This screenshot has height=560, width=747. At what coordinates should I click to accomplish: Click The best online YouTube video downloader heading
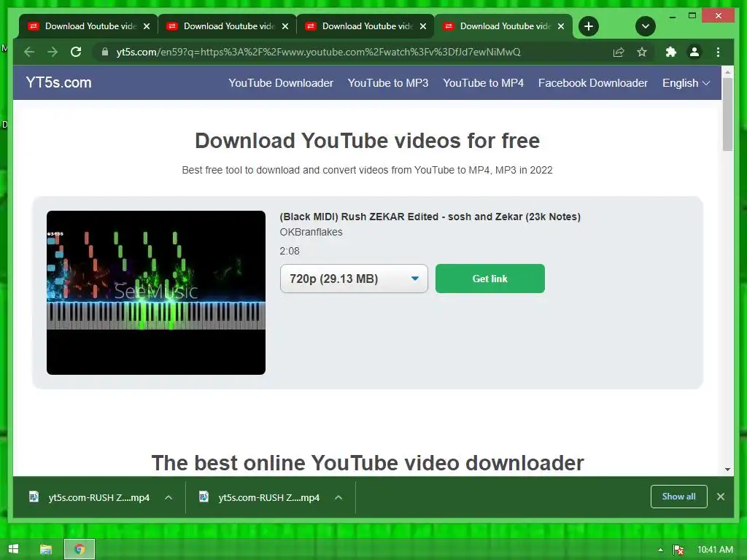coord(368,463)
